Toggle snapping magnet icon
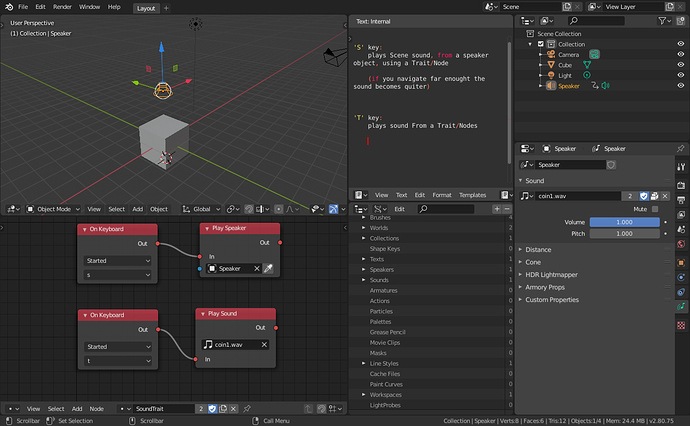Viewport: 690px width, 426px height. pyautogui.click(x=249, y=209)
